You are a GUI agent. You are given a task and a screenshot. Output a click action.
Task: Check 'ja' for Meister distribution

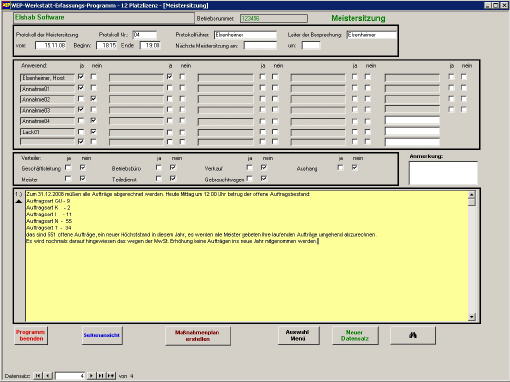click(x=68, y=179)
